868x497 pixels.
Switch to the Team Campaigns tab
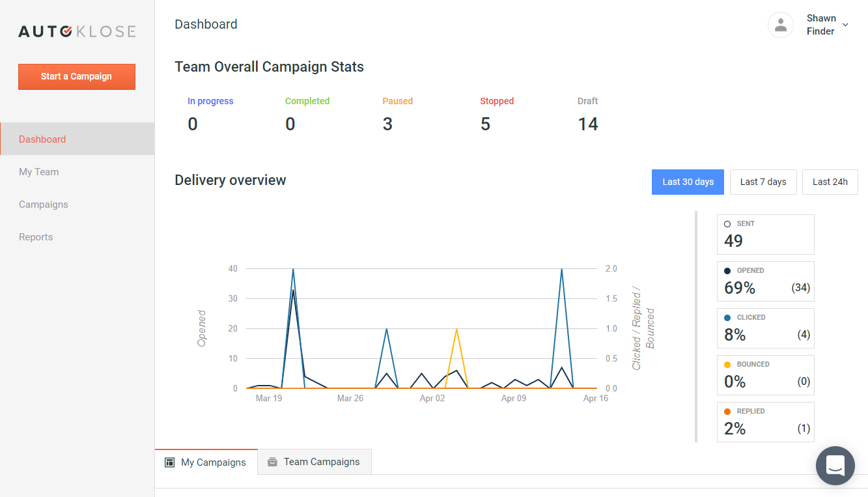coord(321,462)
